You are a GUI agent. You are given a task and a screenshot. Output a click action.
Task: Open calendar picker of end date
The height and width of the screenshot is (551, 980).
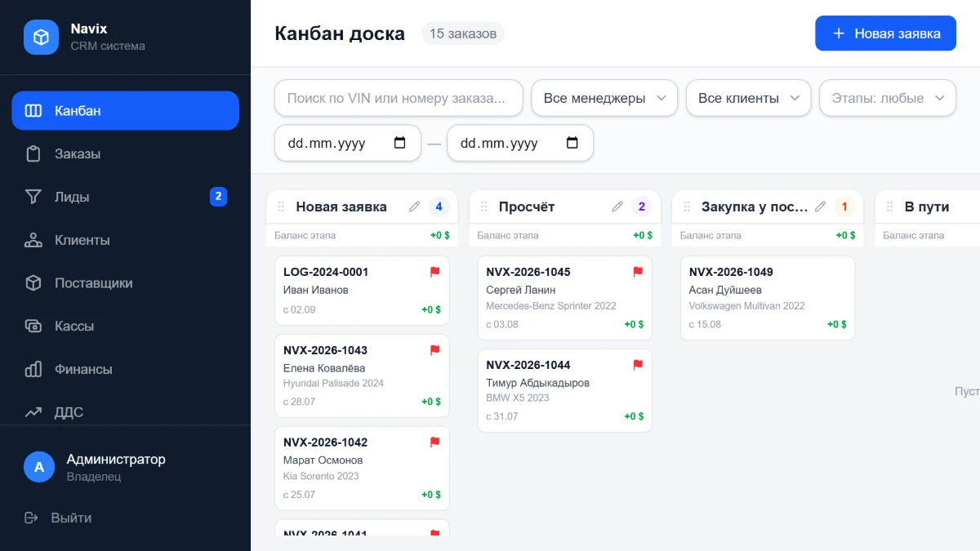pos(572,143)
